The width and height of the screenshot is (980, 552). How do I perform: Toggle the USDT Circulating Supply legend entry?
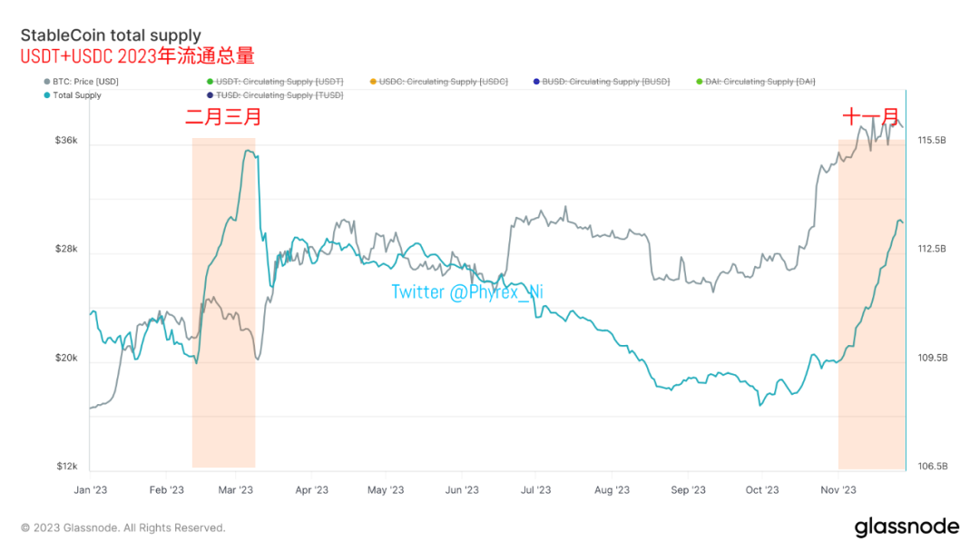click(x=275, y=82)
